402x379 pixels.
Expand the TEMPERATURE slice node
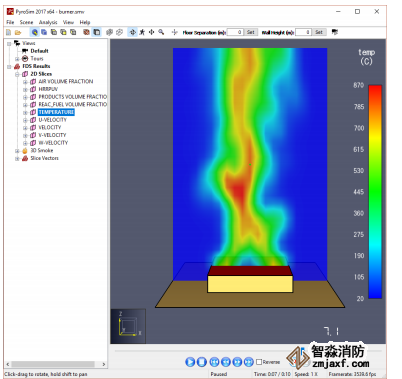pyautogui.click(x=25, y=112)
